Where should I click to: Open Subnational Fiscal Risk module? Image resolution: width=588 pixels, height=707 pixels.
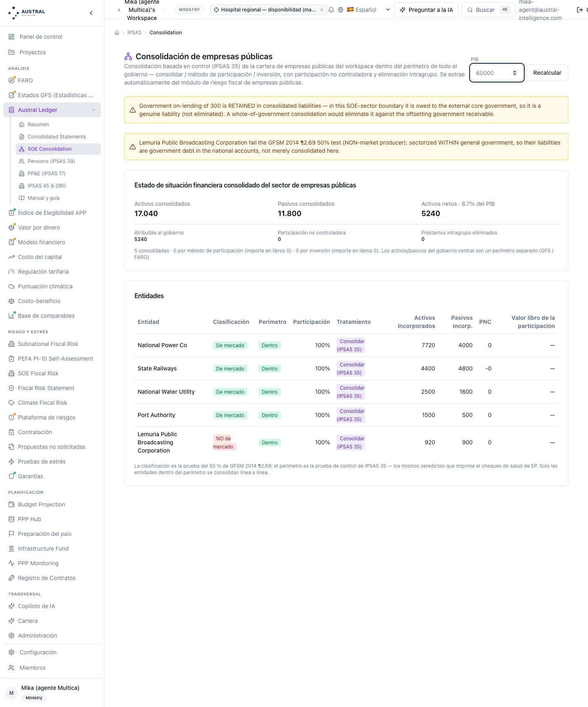coord(52,344)
